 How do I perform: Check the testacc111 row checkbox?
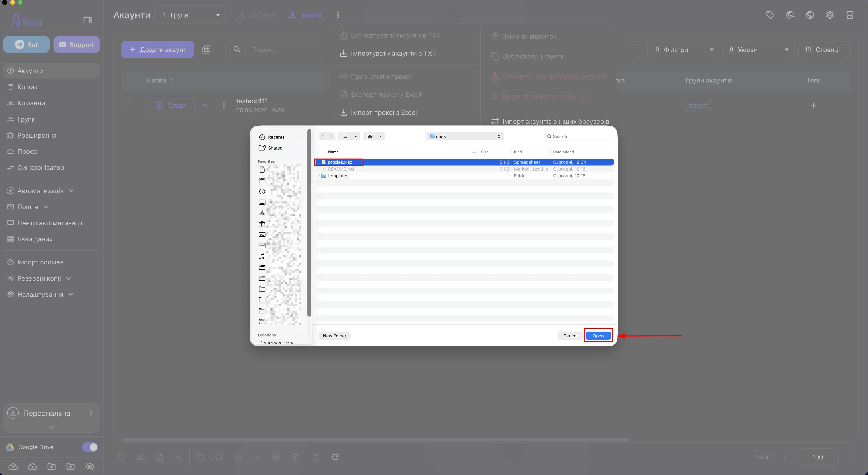[x=130, y=105]
